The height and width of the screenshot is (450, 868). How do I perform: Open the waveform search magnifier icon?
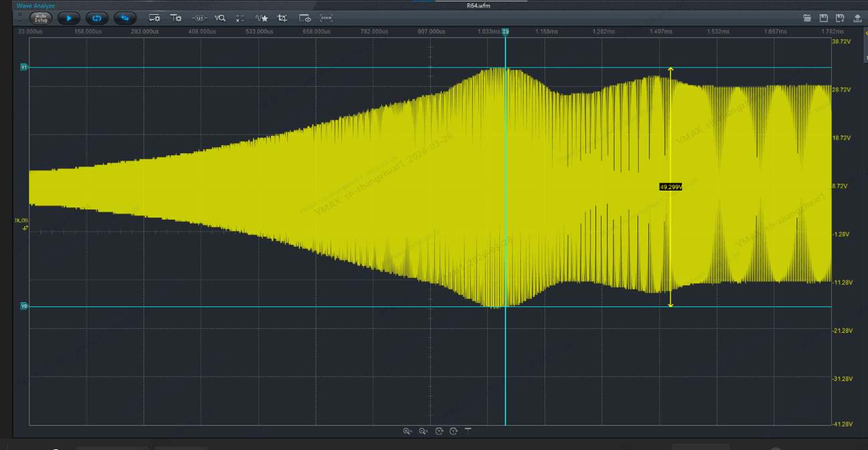220,18
